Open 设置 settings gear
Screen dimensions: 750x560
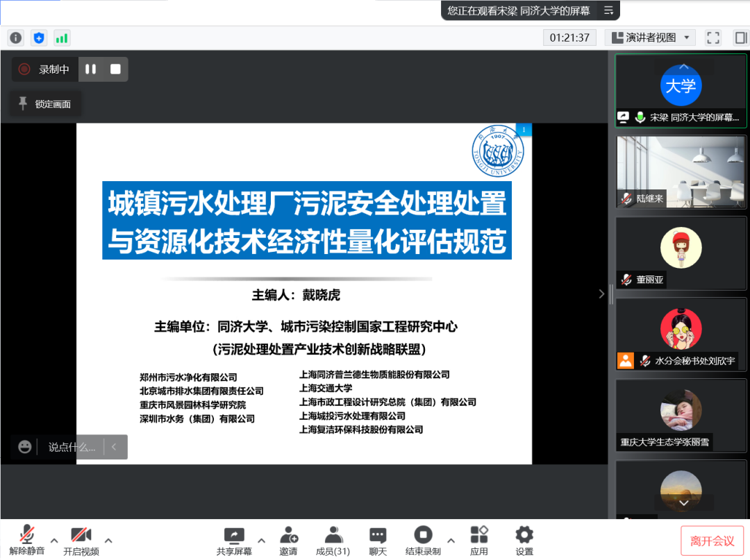[x=524, y=541]
